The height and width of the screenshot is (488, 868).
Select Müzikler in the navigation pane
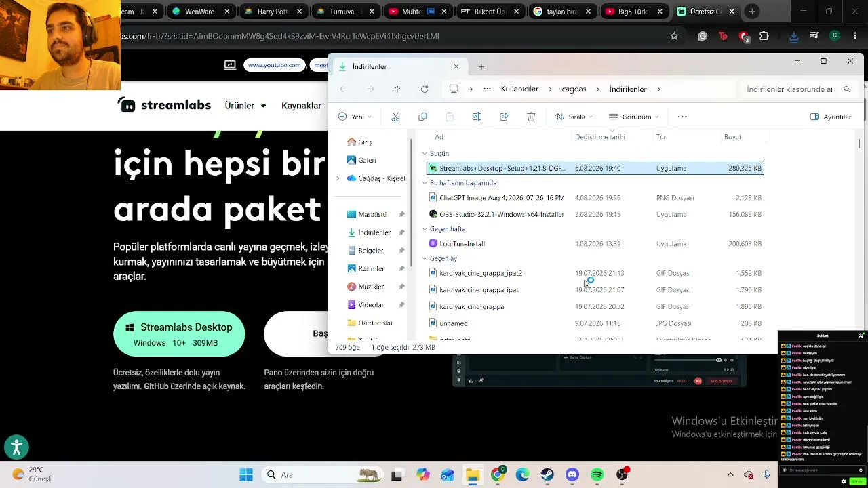[x=371, y=287]
